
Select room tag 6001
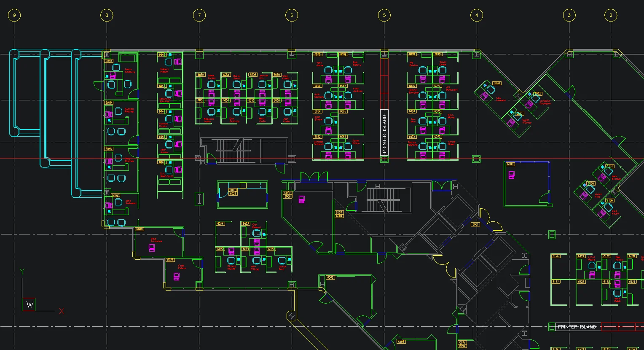pos(476,224)
